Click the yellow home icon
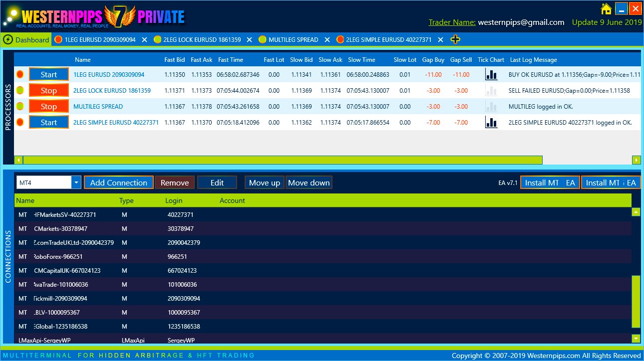 click(x=606, y=8)
